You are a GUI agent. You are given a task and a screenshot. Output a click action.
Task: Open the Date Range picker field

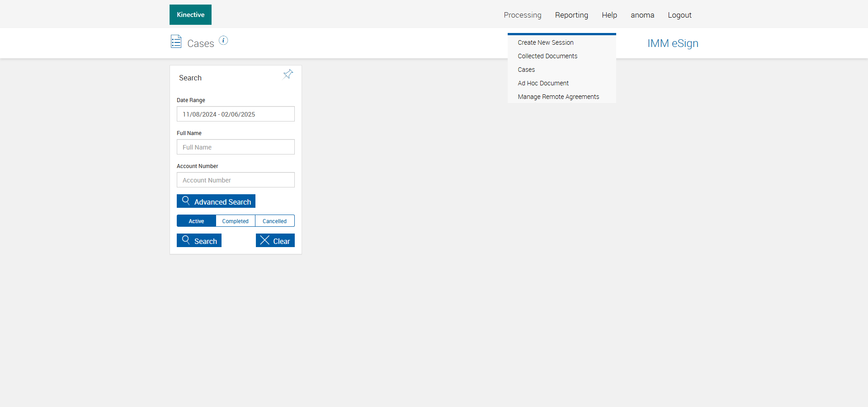coord(236,114)
